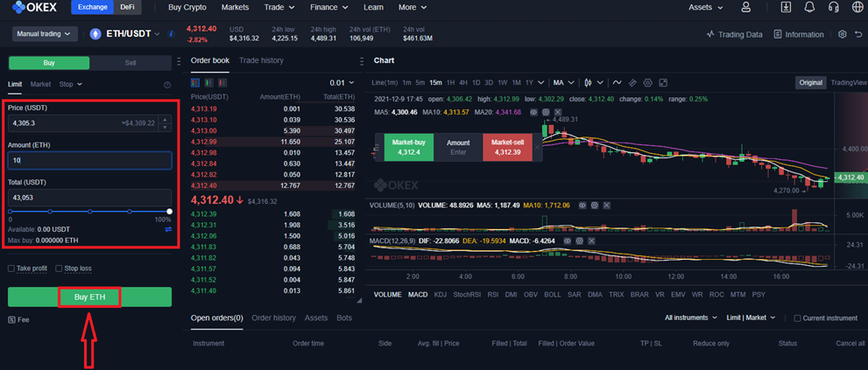
Task: Open the Trading Data link
Action: point(735,34)
